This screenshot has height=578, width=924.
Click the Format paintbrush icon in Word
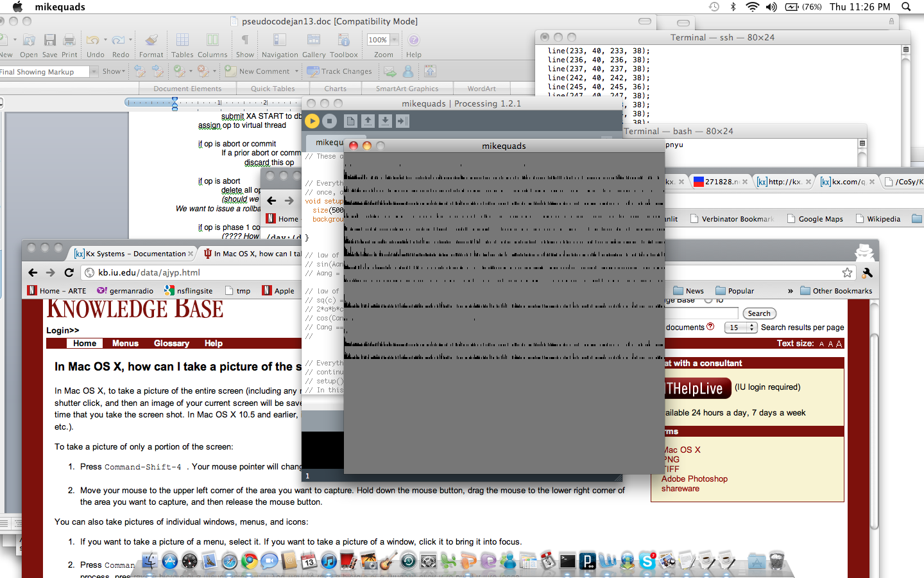click(151, 40)
